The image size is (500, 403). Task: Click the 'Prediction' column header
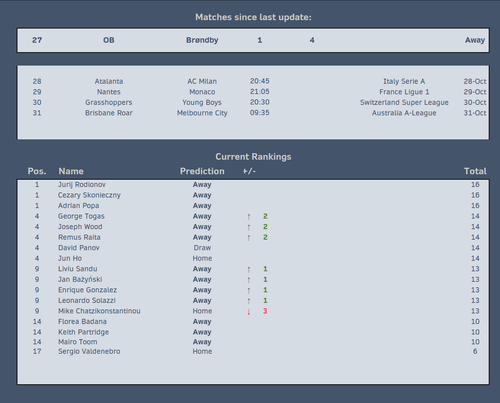point(202,171)
